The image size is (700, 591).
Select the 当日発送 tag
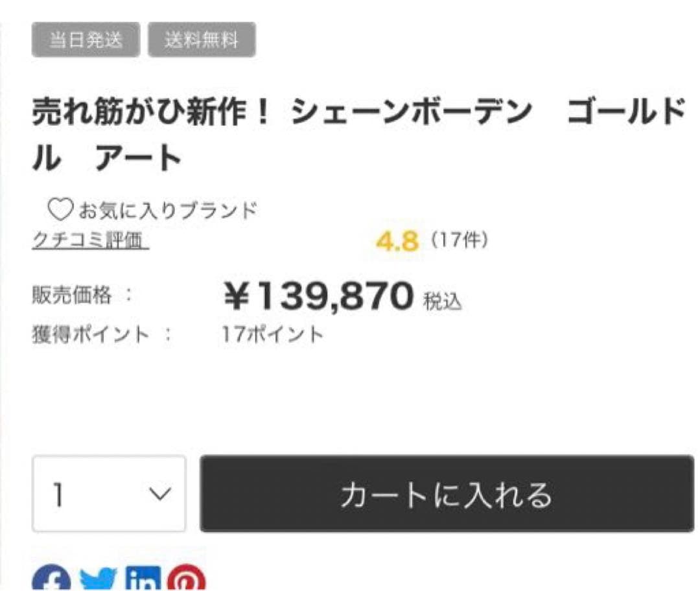[86, 40]
